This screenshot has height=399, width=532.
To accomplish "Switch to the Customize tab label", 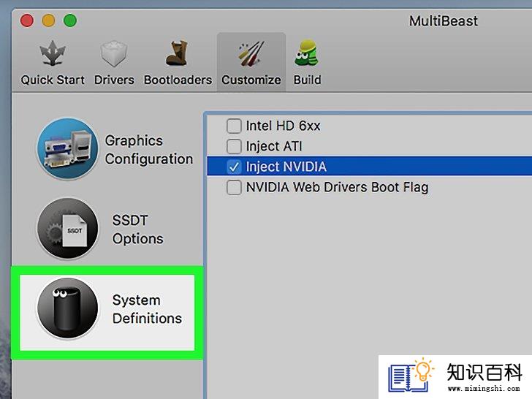I will click(251, 80).
